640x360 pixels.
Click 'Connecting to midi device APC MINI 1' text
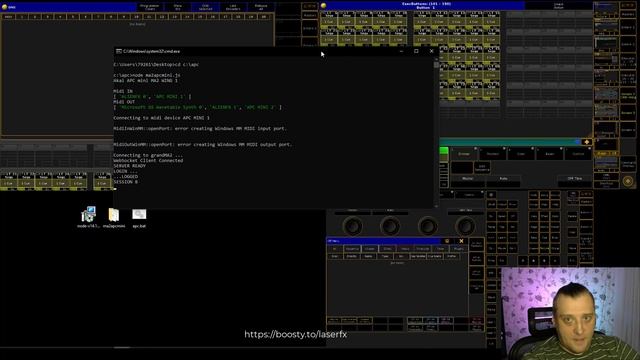161,118
